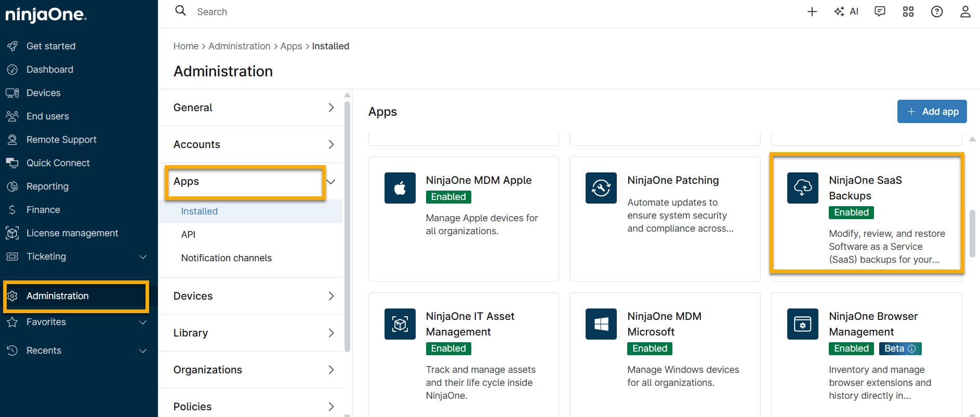The height and width of the screenshot is (417, 980).
Task: Click the NinjaOne MDM Microsoft Windows icon
Action: click(601, 324)
